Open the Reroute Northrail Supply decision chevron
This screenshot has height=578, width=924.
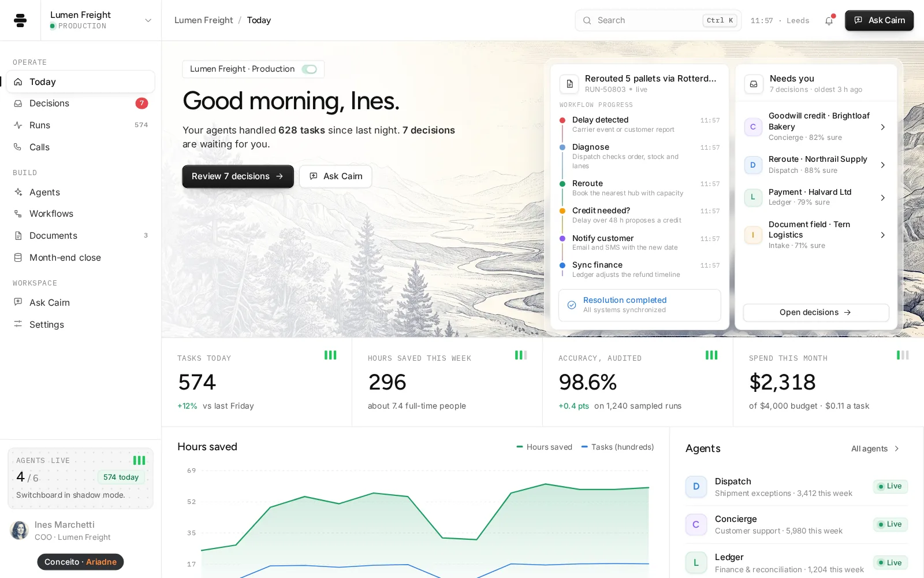point(882,165)
